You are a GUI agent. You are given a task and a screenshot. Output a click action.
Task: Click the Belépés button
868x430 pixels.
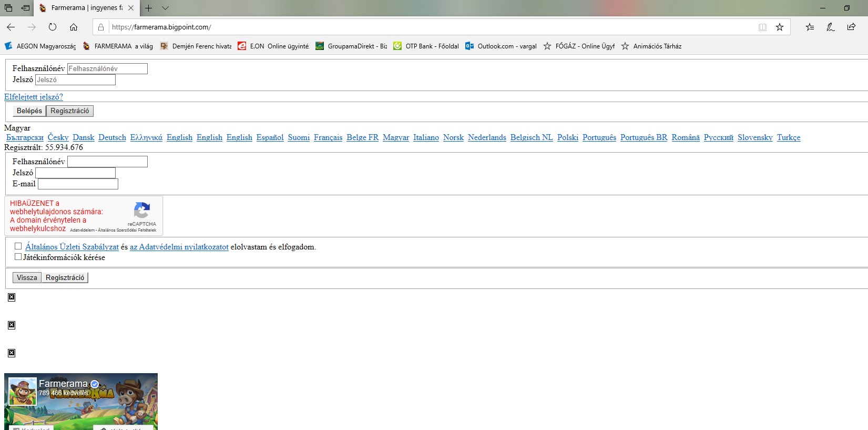(x=29, y=111)
